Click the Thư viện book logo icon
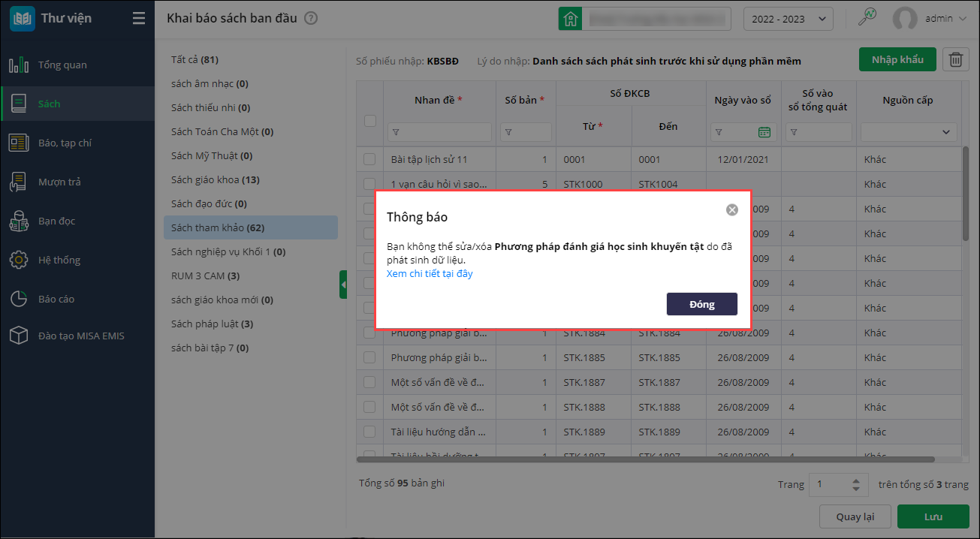 point(22,18)
